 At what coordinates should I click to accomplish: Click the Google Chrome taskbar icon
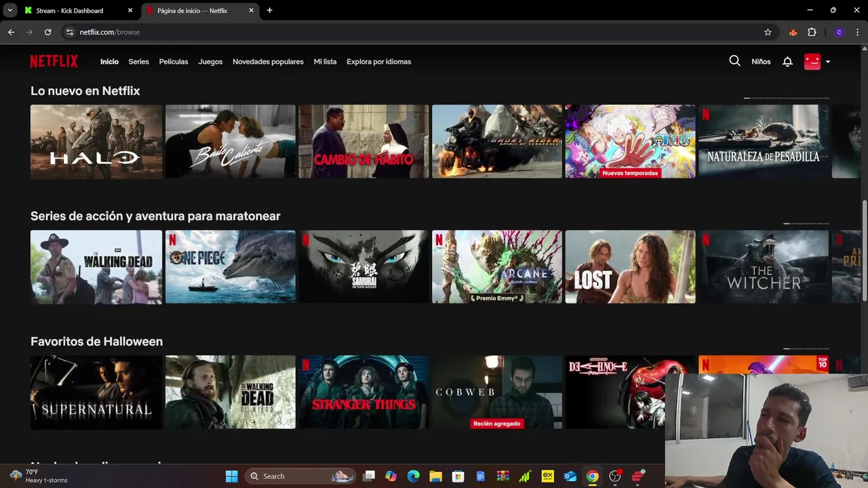point(592,476)
